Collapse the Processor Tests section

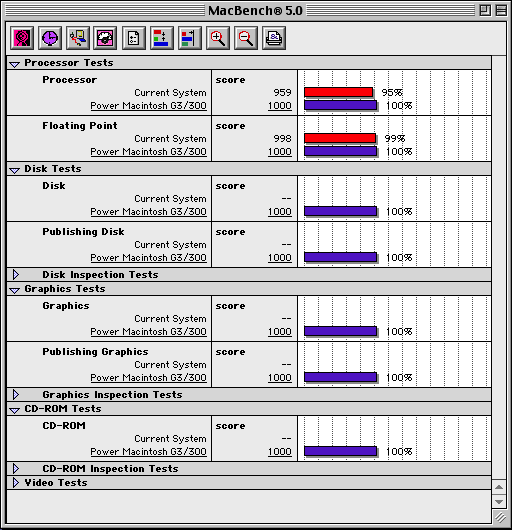point(15,64)
